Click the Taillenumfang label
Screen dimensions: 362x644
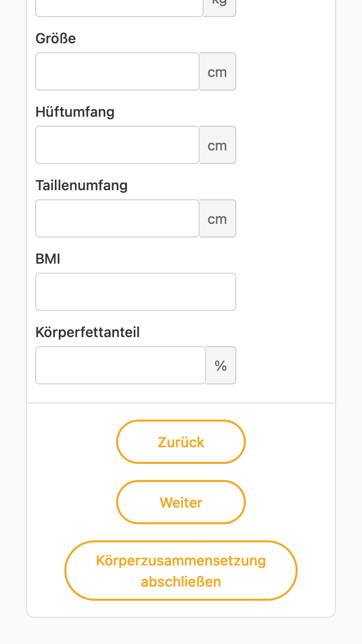81,185
